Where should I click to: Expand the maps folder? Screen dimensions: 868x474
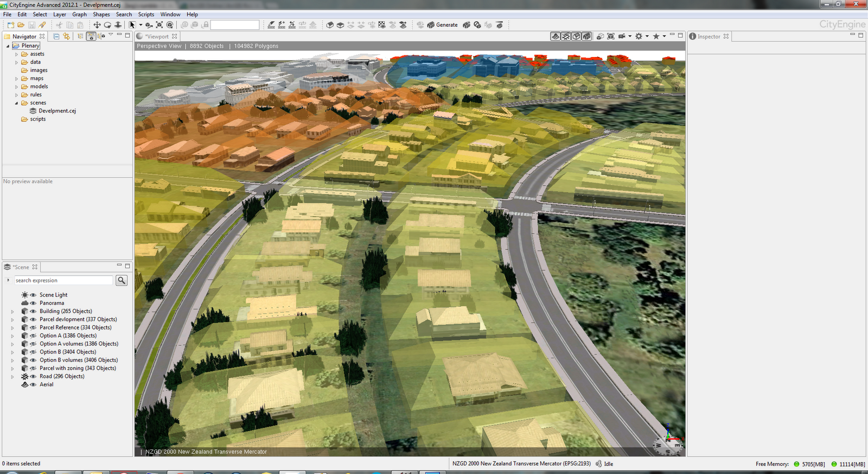coord(16,79)
